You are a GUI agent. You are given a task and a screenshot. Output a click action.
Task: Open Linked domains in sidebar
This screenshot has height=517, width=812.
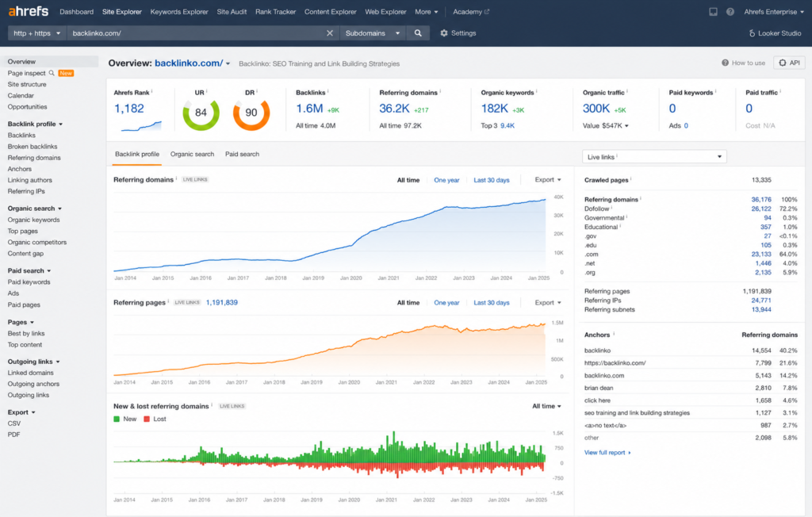(31, 373)
